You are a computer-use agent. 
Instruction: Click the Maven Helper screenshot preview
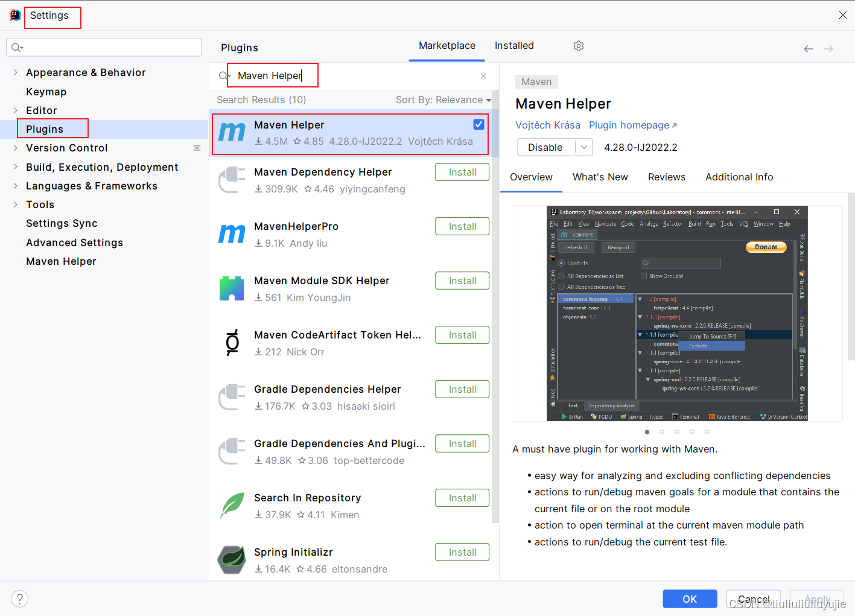(677, 313)
